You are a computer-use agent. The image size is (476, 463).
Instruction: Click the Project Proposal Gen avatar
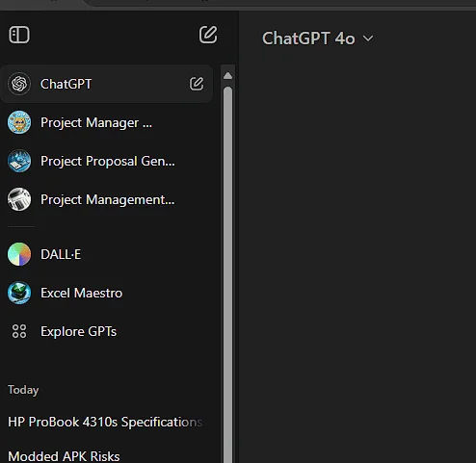(x=19, y=161)
